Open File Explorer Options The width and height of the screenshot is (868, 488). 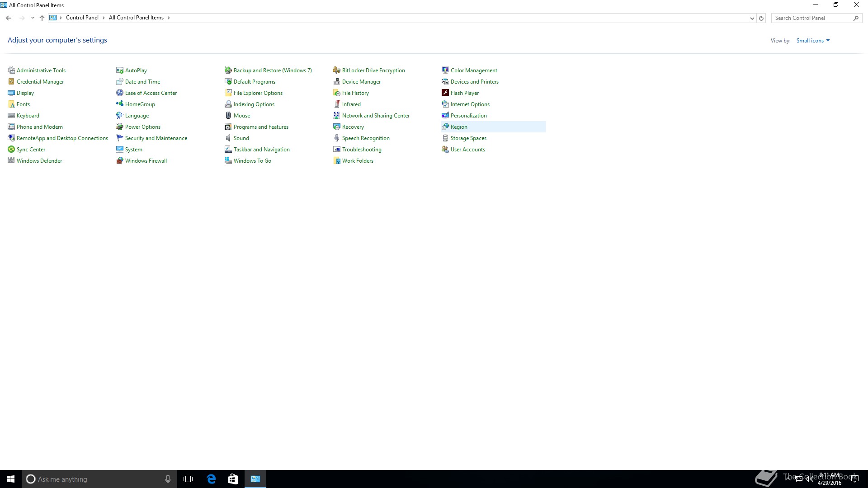click(x=258, y=93)
